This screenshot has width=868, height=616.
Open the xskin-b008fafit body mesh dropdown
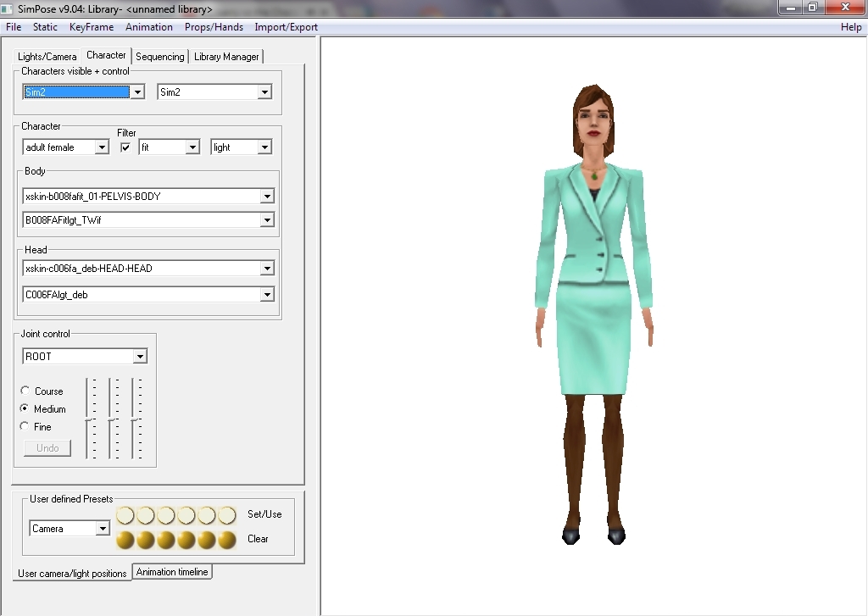point(267,197)
